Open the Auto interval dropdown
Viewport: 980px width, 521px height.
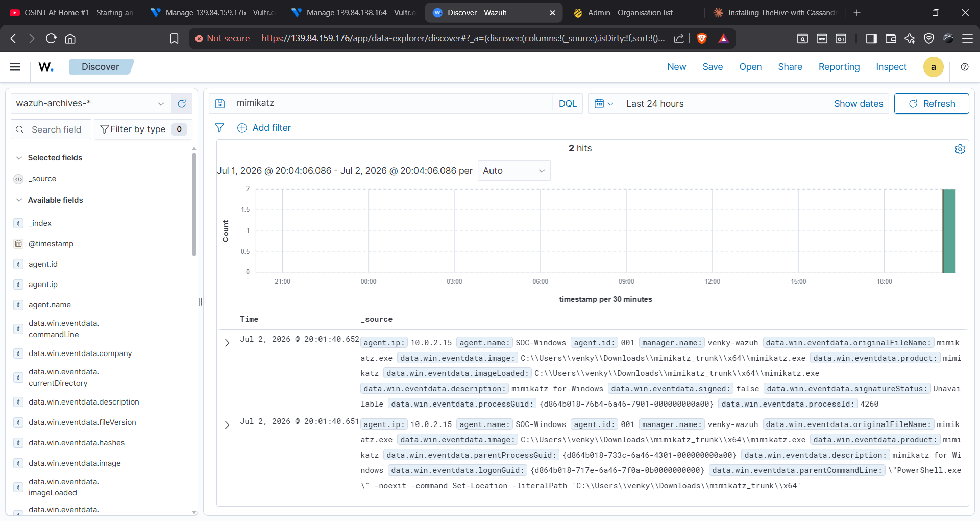tap(514, 171)
